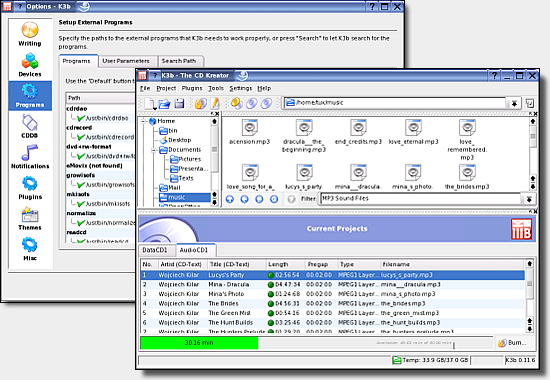Click the yellow CD copy toolbar icon
This screenshot has width=550, height=380.
tap(237, 103)
